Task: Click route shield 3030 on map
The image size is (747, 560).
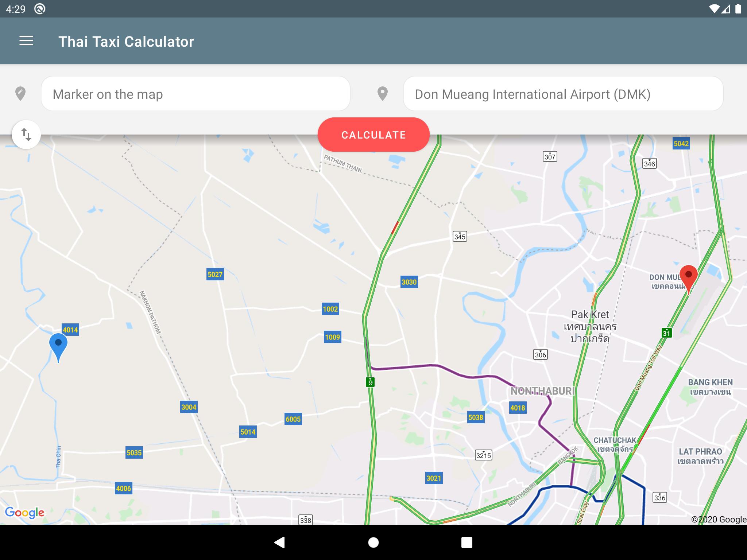Action: 409,282
